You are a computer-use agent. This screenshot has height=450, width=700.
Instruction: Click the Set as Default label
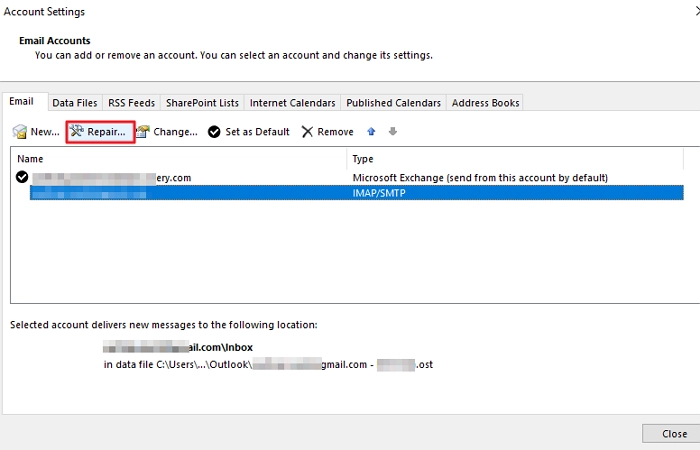[x=257, y=132]
